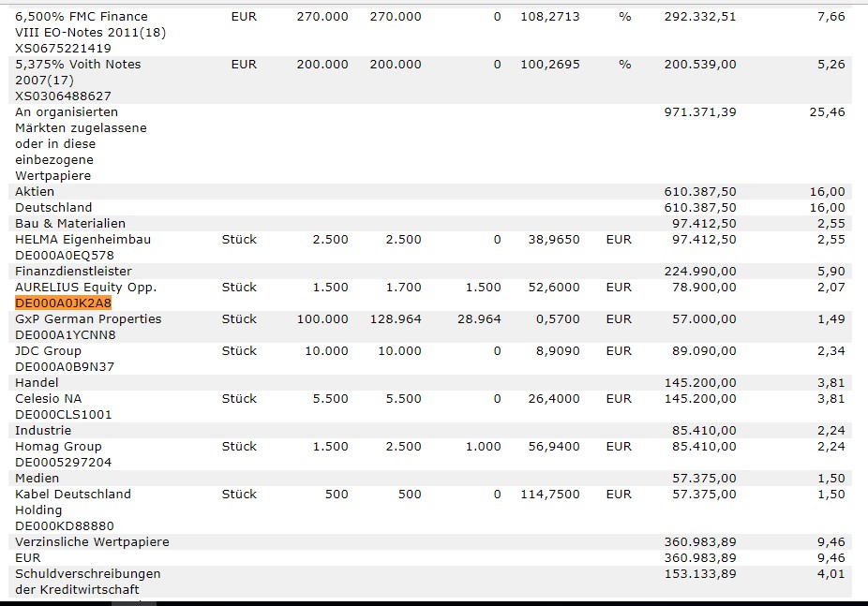The image size is (868, 606).
Task: Click the "Schuldverschreibungen der Kreditwirtschaft" label
Action: [87, 582]
